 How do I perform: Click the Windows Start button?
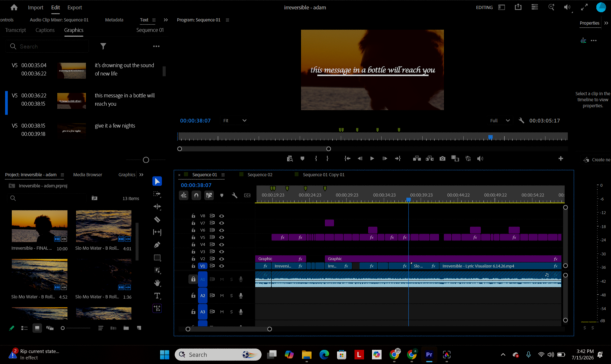click(165, 354)
